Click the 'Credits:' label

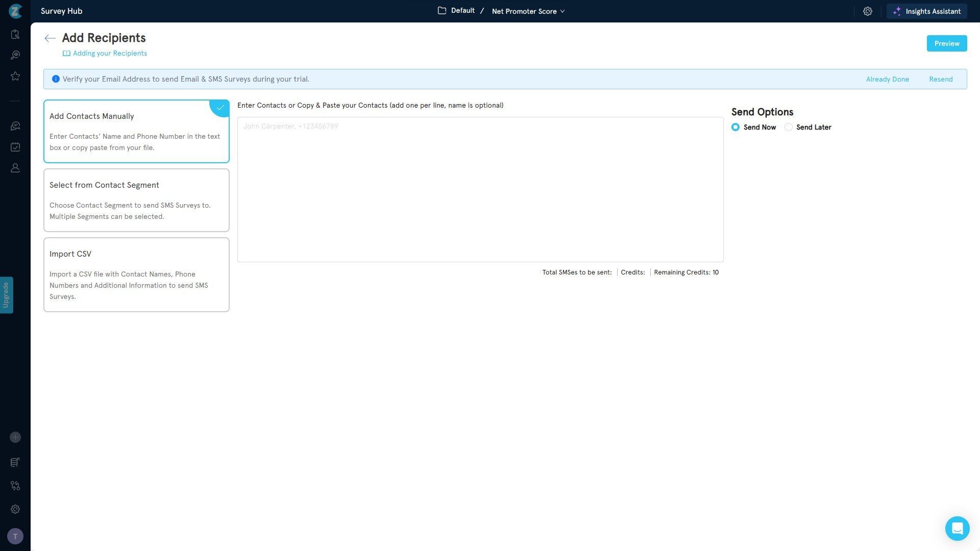click(632, 272)
